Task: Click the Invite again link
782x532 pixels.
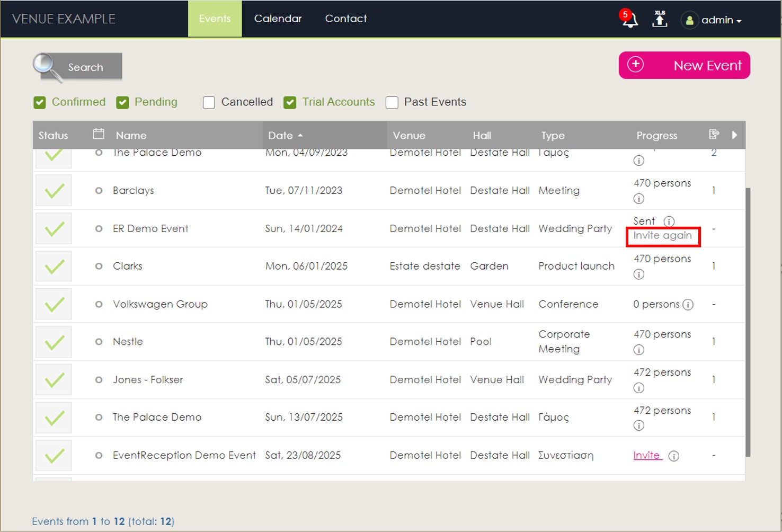Action: pos(662,235)
